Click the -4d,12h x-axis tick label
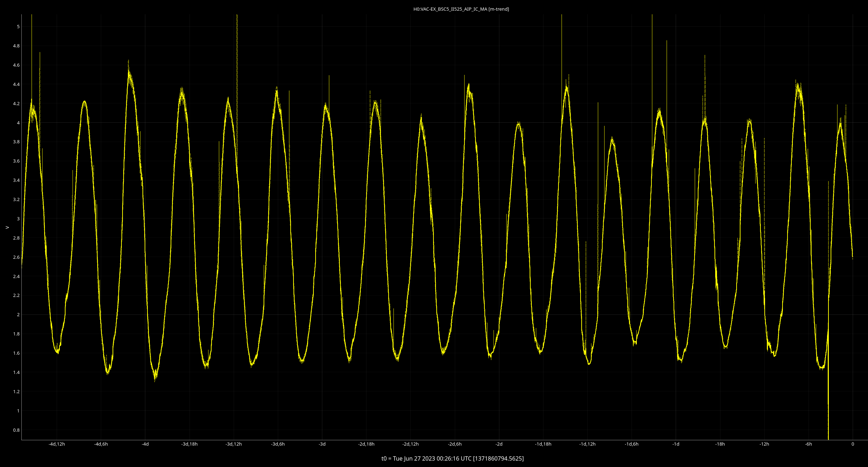Image resolution: width=868 pixels, height=467 pixels. (x=57, y=444)
